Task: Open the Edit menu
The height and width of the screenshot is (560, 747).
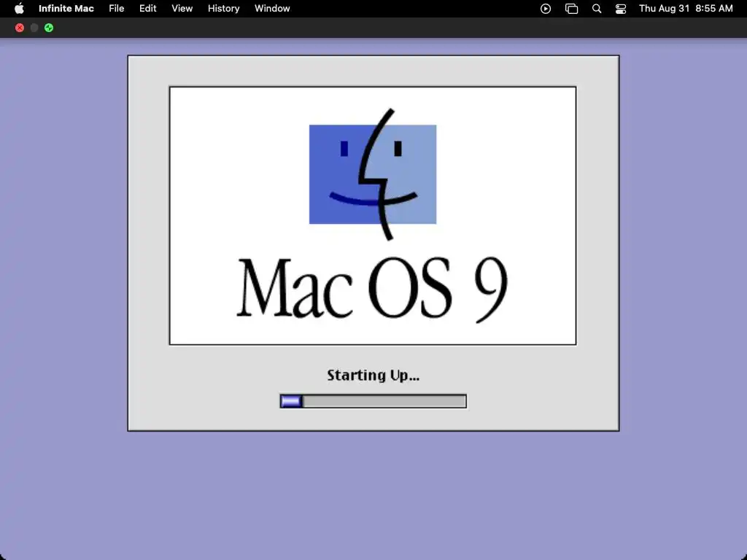Action: click(x=147, y=9)
